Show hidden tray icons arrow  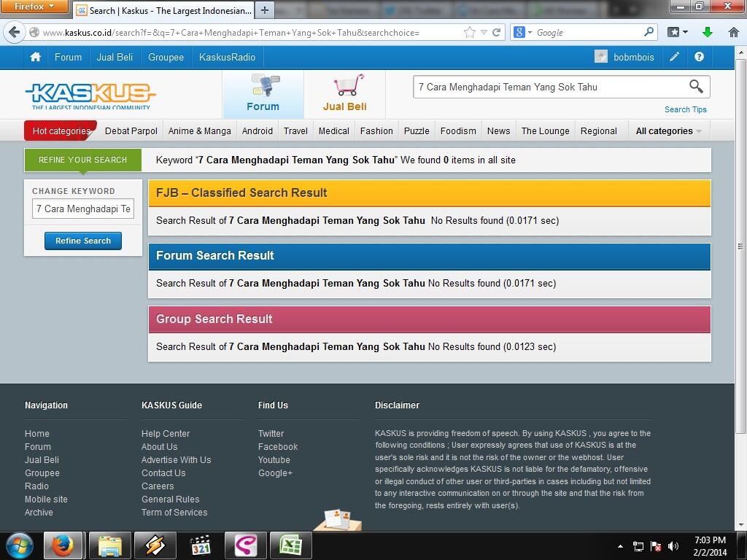pyautogui.click(x=620, y=546)
